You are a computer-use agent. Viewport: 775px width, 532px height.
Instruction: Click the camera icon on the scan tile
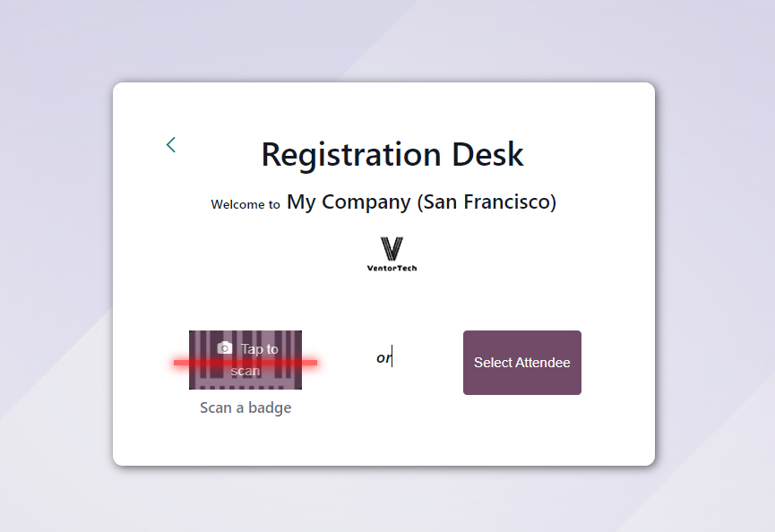pos(224,348)
